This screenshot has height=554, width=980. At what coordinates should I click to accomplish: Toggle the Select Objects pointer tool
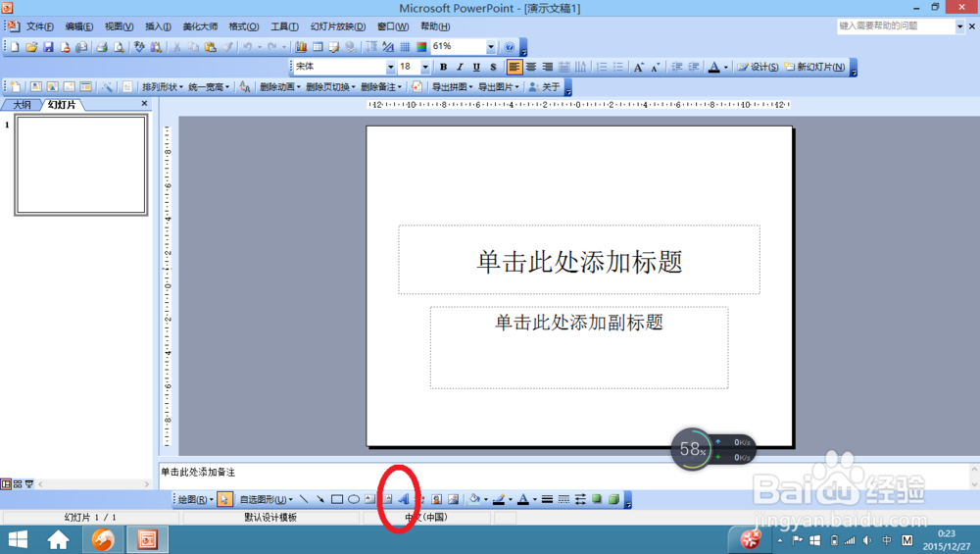(224, 500)
